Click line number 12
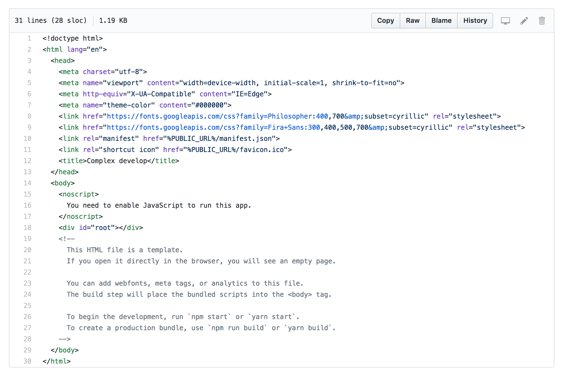This screenshot has height=392, width=565. (x=28, y=161)
